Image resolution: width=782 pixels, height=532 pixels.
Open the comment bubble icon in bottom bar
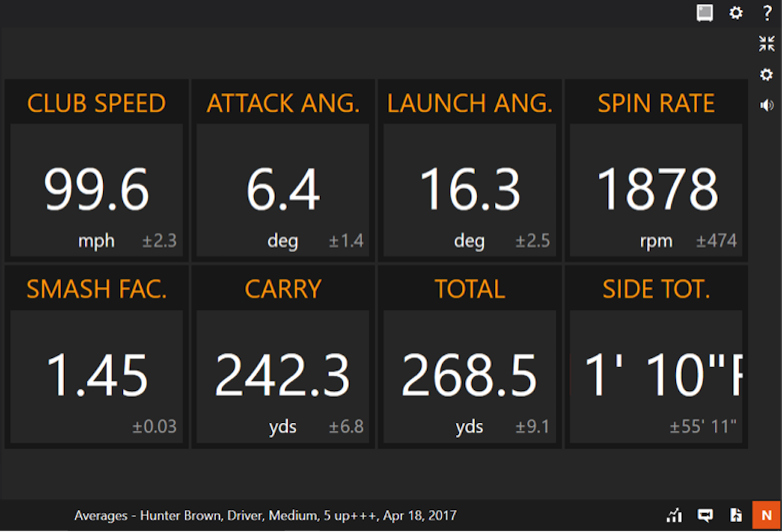point(705,515)
